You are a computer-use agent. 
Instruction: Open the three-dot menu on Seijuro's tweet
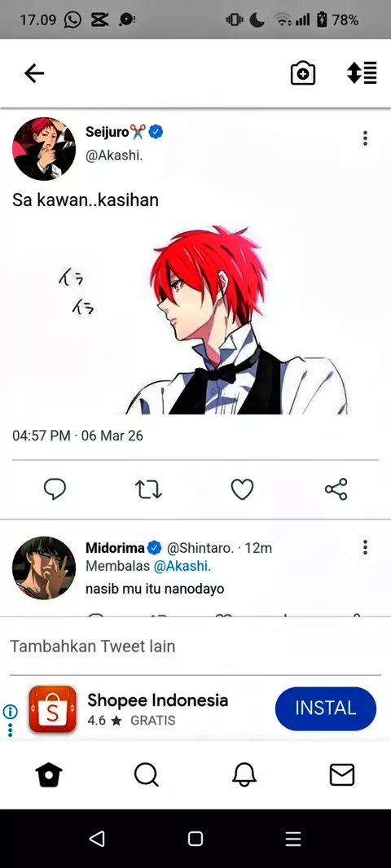point(365,138)
